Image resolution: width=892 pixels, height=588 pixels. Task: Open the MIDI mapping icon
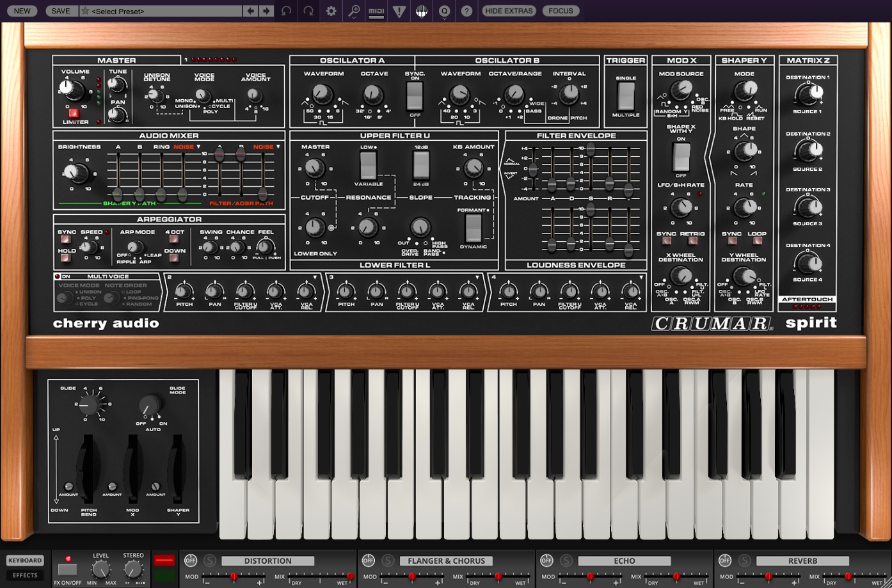point(376,11)
